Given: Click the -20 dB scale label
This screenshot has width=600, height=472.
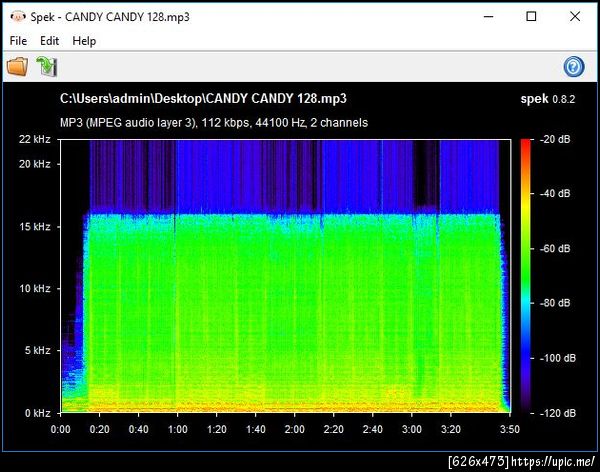Looking at the screenshot, I should (555, 139).
